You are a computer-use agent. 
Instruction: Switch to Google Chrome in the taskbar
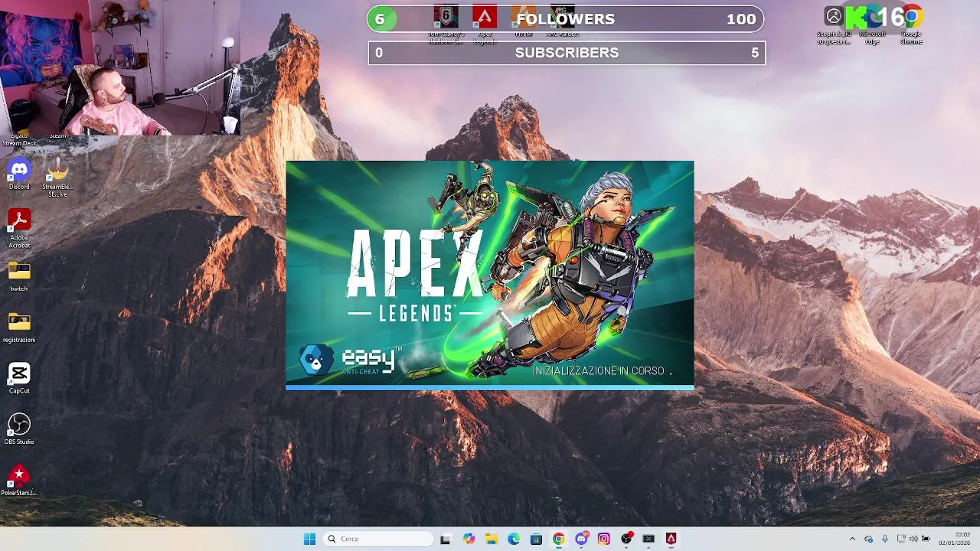point(559,539)
